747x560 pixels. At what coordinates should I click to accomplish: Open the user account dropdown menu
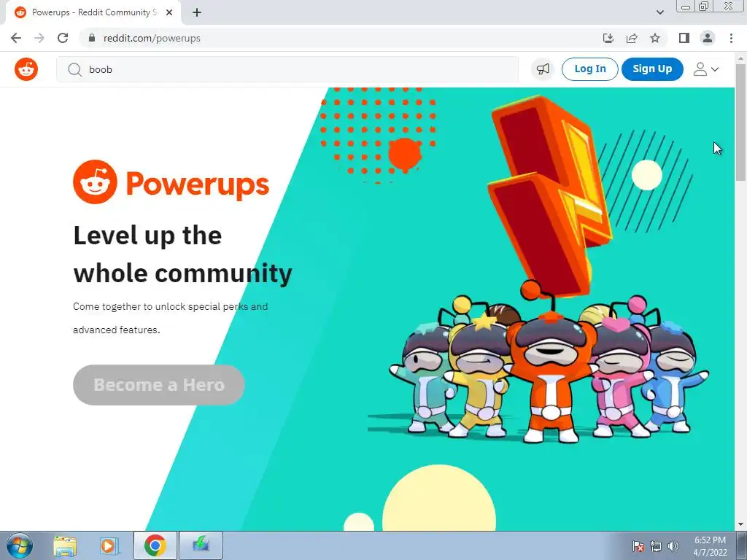(706, 69)
